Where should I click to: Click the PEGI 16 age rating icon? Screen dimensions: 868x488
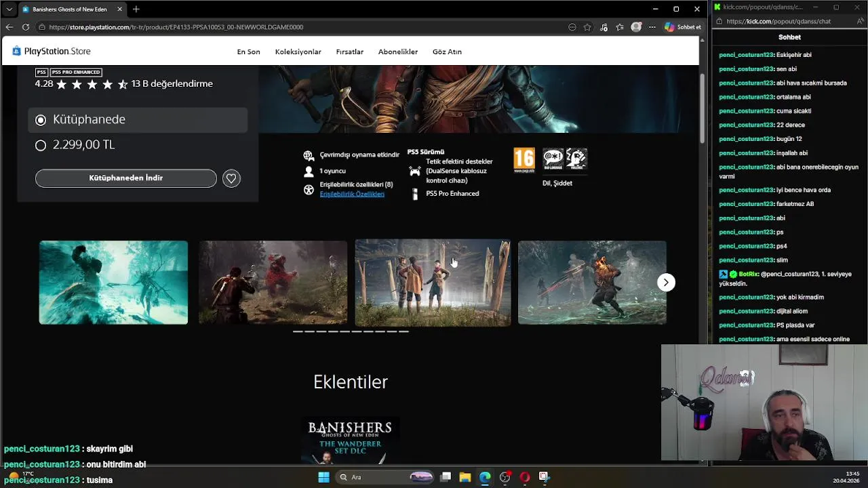(524, 159)
